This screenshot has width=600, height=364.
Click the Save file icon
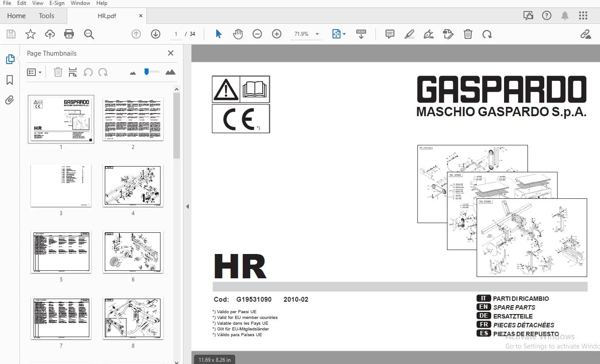tap(11, 34)
